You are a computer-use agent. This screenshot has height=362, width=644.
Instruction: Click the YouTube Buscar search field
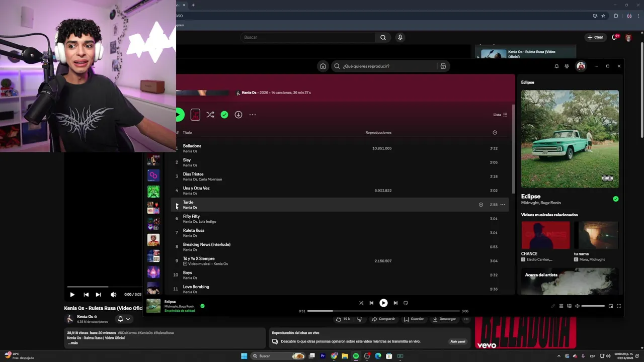click(308, 37)
